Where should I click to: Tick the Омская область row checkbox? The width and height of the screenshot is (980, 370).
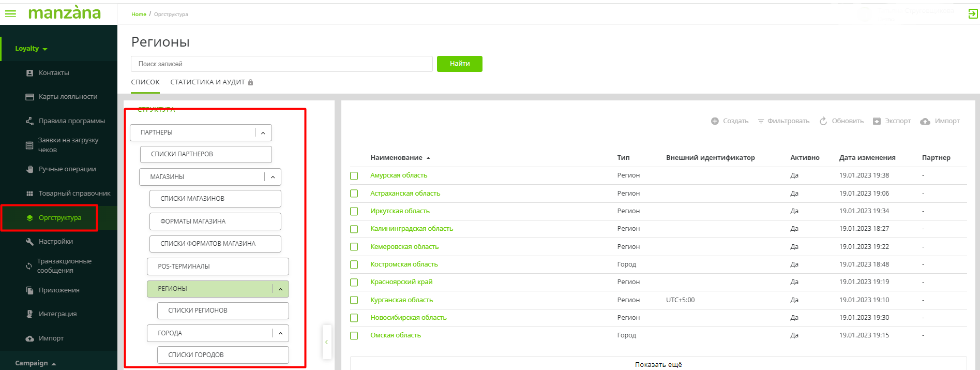354,336
